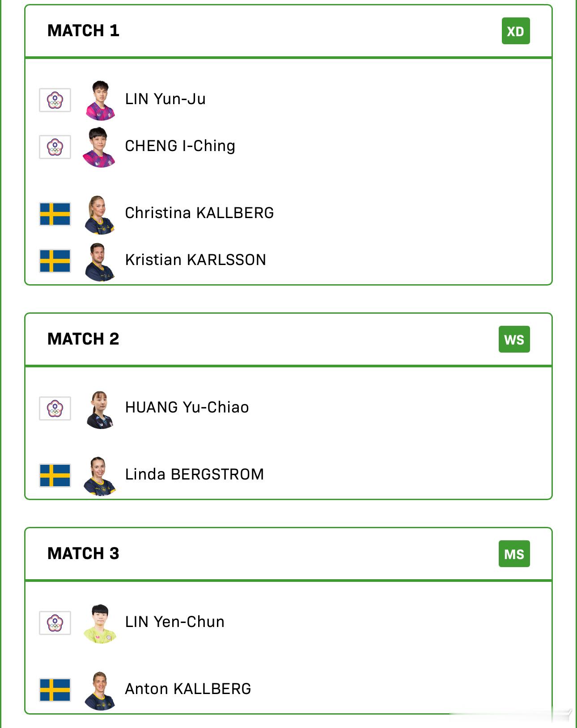This screenshot has width=577, height=728.
Task: Open LIN Yun-Ju's player photo
Action: point(100,101)
